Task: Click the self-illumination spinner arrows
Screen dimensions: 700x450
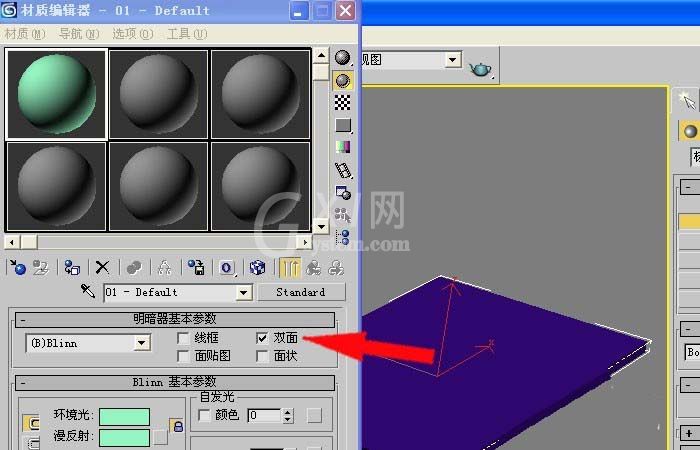Action: point(288,416)
